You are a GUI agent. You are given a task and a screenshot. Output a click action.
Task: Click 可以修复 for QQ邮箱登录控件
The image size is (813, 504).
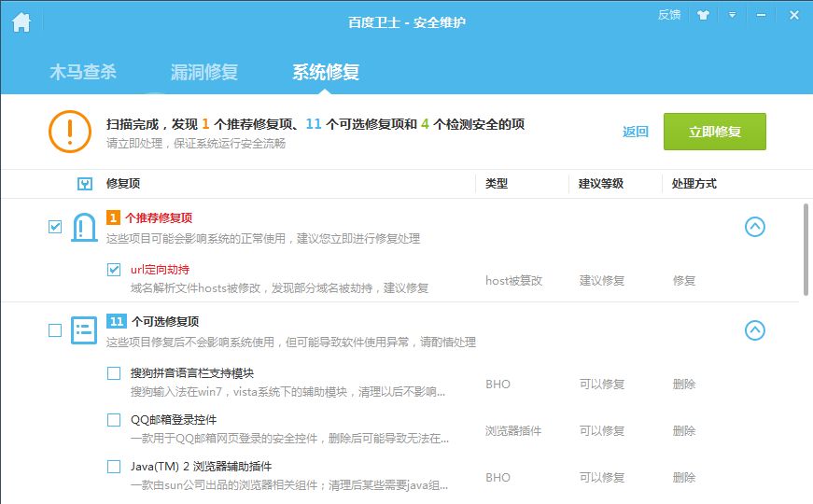pyautogui.click(x=602, y=431)
